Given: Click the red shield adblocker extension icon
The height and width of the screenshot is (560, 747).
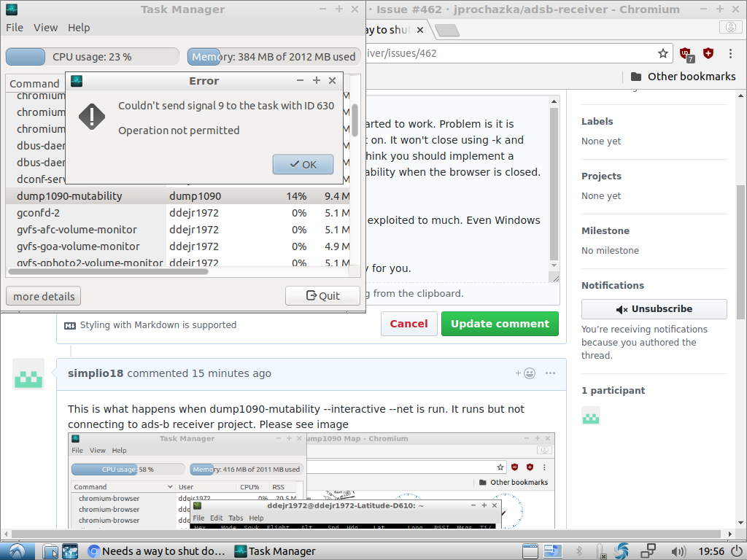Looking at the screenshot, I should point(708,53).
